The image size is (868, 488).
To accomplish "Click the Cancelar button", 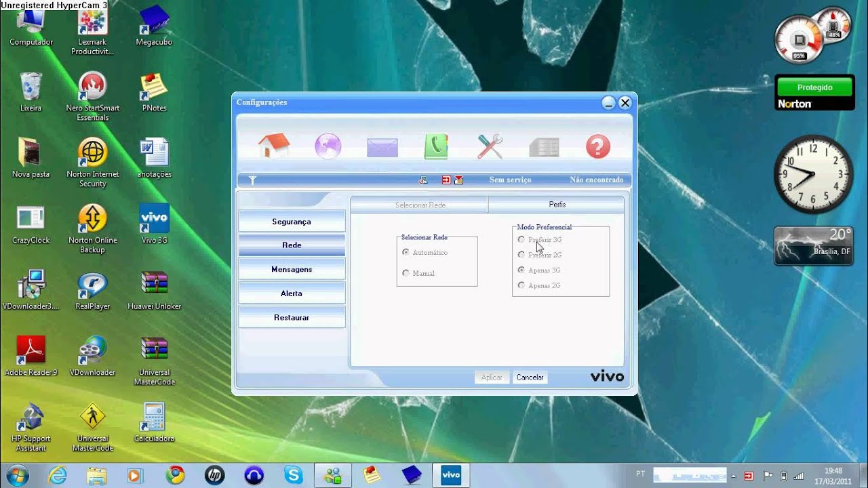I will tap(530, 378).
